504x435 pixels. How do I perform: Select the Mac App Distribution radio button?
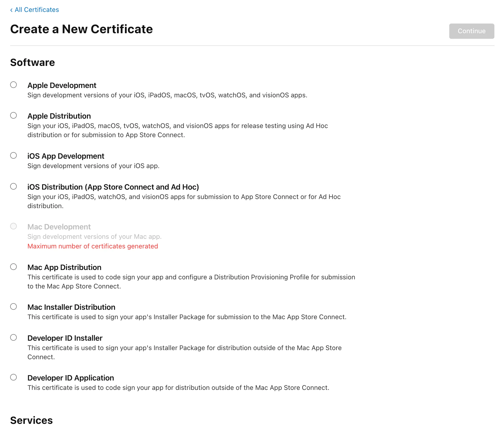pos(13,267)
